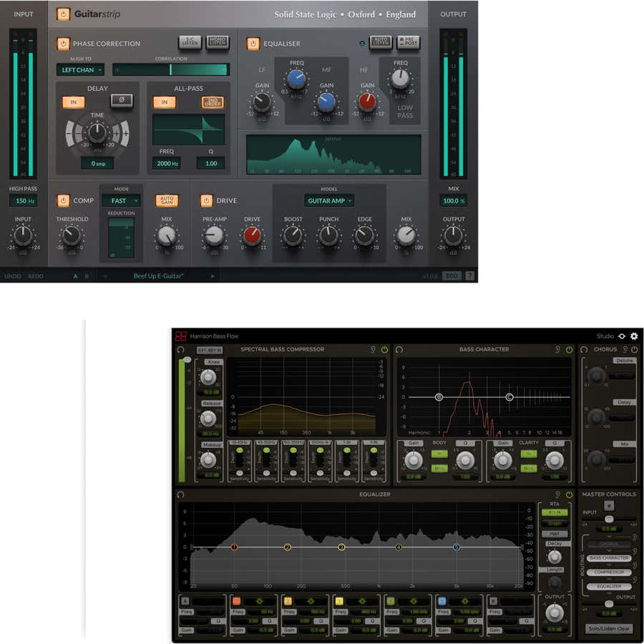Open the Guitarstrip help question mark
The height and width of the screenshot is (644, 644).
point(470,276)
